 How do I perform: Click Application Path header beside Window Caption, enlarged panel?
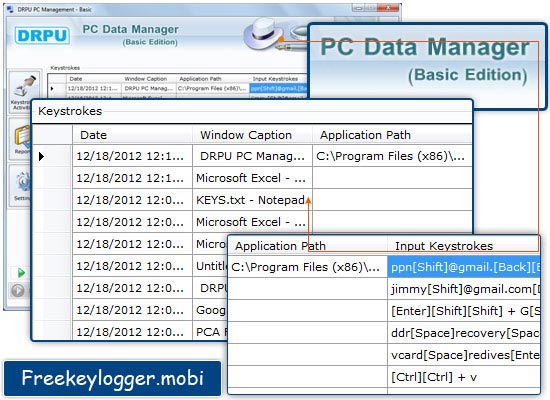click(392, 135)
